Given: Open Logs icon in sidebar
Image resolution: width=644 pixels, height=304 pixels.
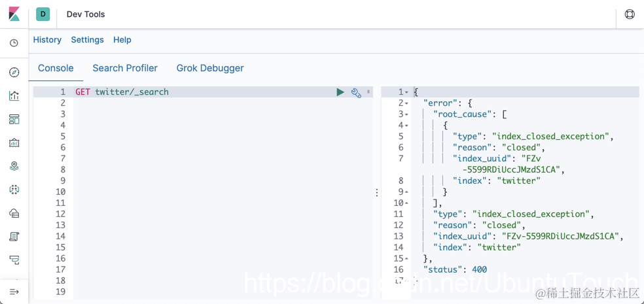Looking at the screenshot, I should (14, 236).
